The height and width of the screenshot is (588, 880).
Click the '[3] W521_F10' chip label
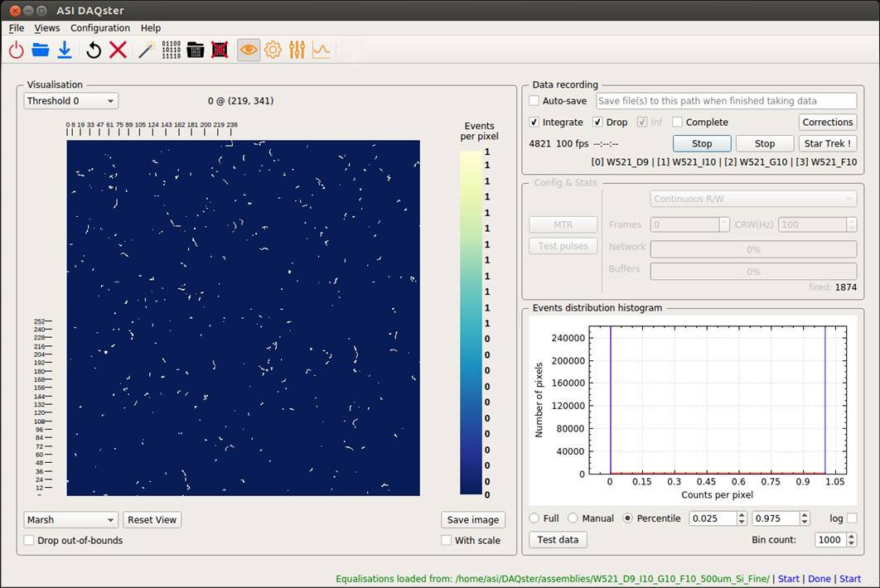(x=826, y=162)
